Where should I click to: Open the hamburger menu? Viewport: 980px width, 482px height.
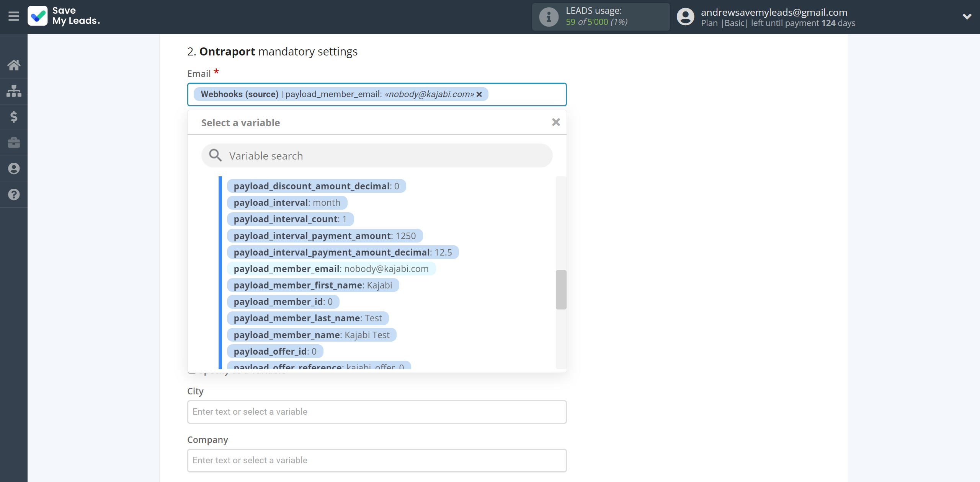click(14, 16)
